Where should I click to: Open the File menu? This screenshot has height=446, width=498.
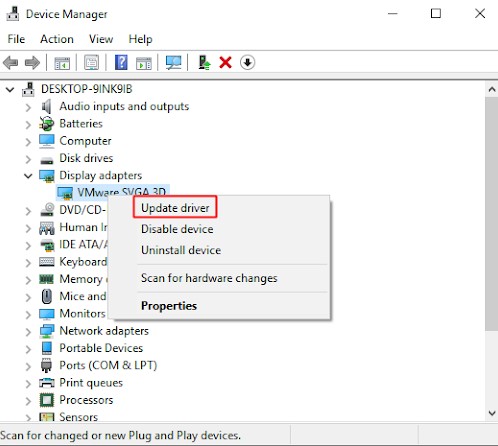coord(16,39)
